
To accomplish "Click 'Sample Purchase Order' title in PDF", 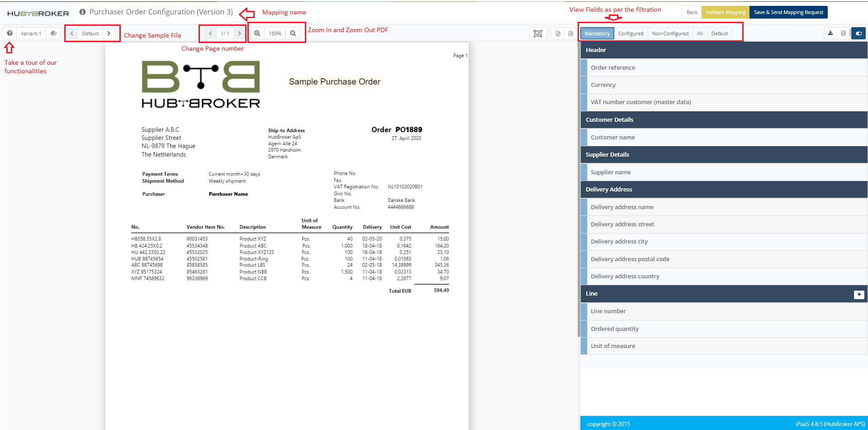I will tap(334, 81).
